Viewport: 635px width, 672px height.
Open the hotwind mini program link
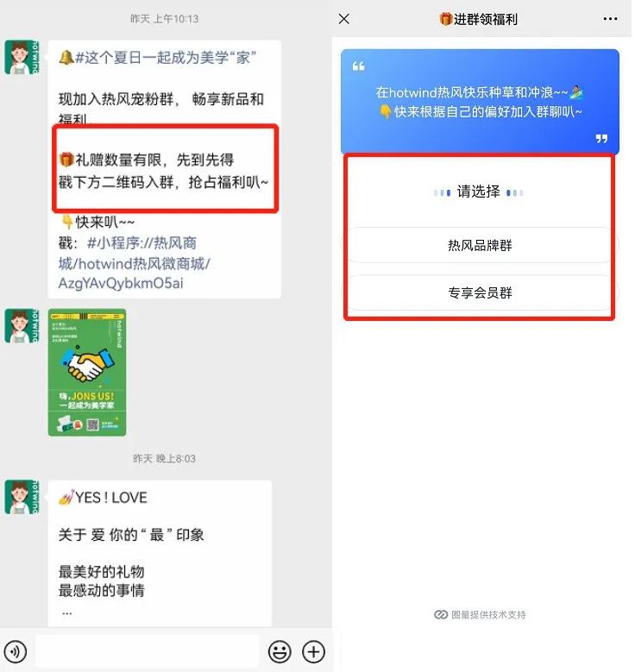click(x=135, y=263)
